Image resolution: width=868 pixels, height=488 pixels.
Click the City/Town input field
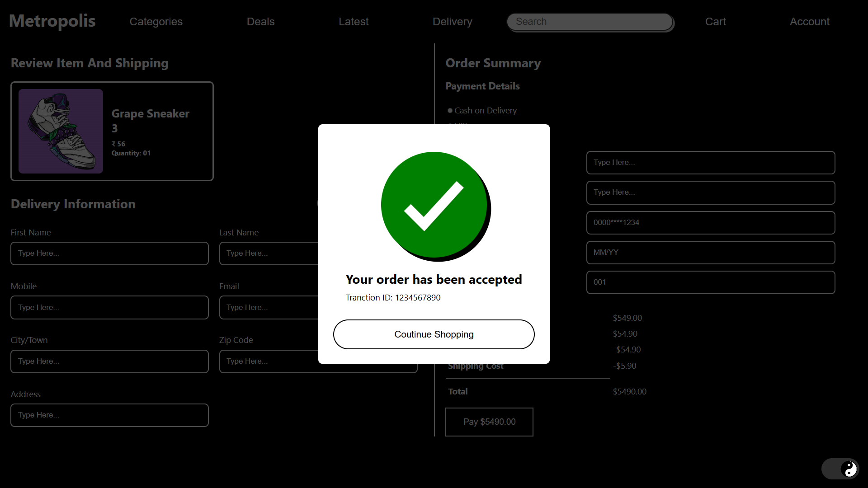[x=109, y=361]
